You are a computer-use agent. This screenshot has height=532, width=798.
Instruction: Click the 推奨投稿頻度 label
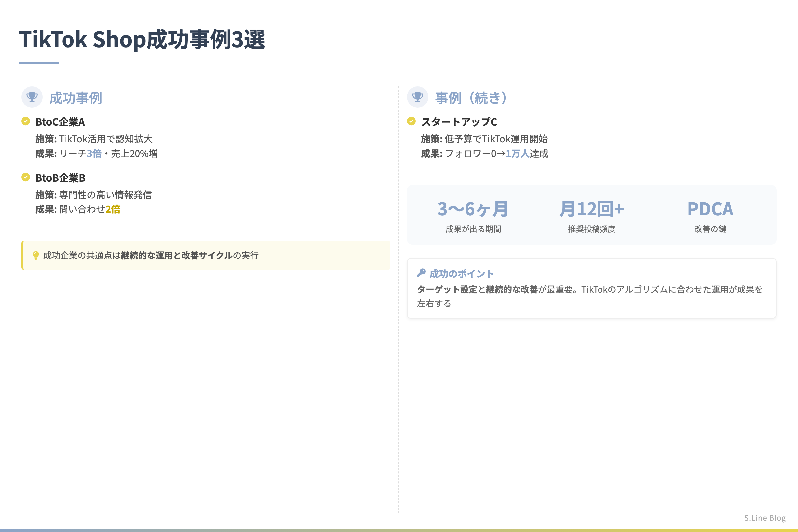(x=592, y=229)
